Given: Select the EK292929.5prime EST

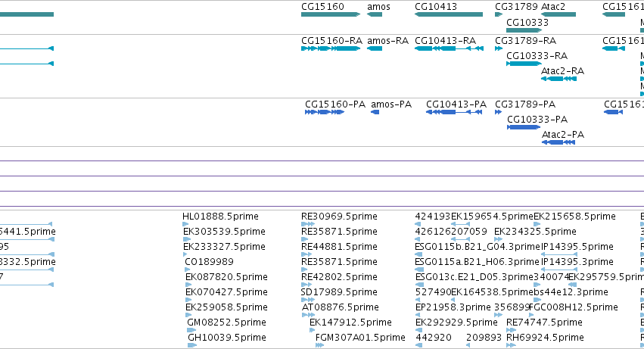Looking at the screenshot, I should (x=456, y=323).
